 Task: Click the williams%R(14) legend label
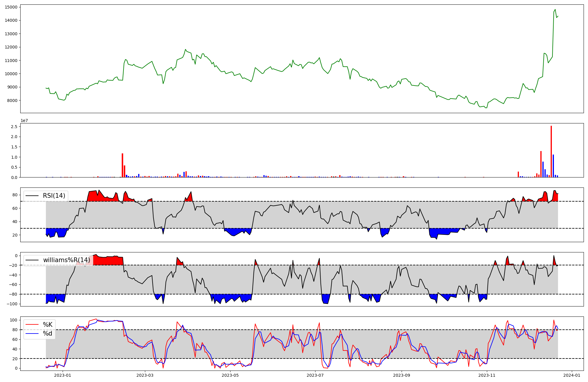click(x=66, y=260)
